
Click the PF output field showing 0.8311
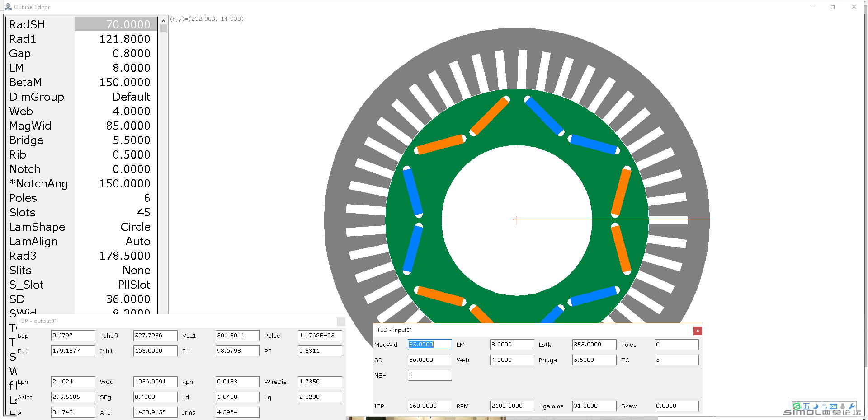tap(320, 351)
